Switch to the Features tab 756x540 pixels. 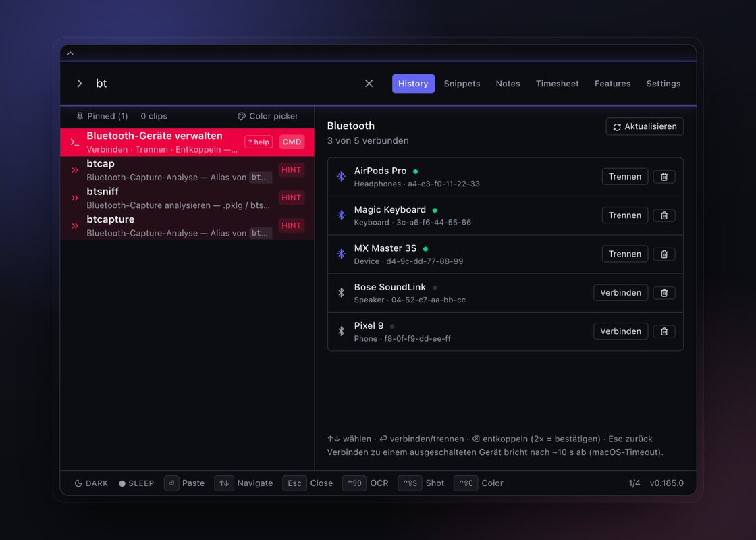click(x=612, y=84)
